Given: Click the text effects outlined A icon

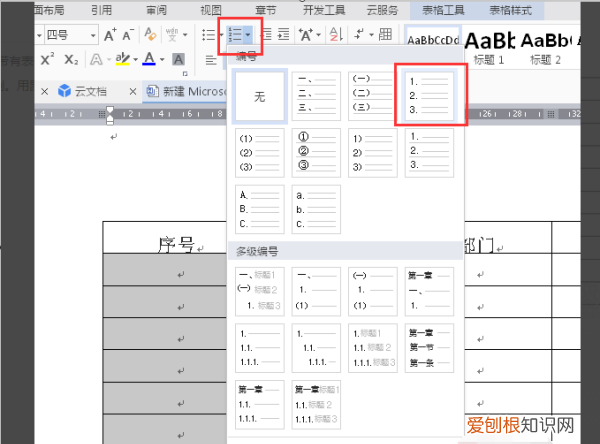Looking at the screenshot, I should click(96, 59).
